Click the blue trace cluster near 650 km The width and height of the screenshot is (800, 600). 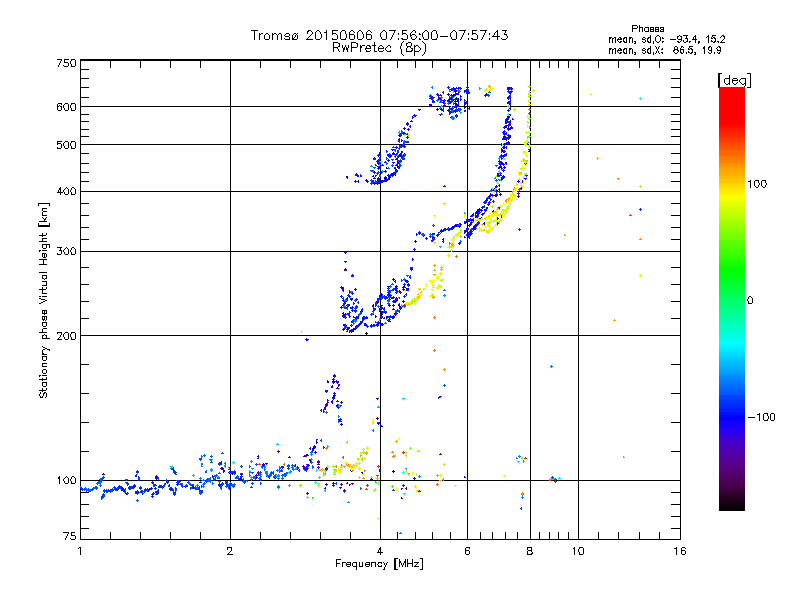450,101
